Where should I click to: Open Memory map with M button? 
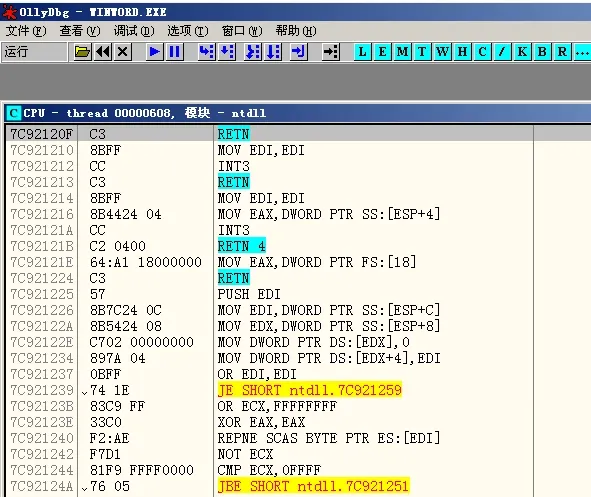(x=402, y=52)
